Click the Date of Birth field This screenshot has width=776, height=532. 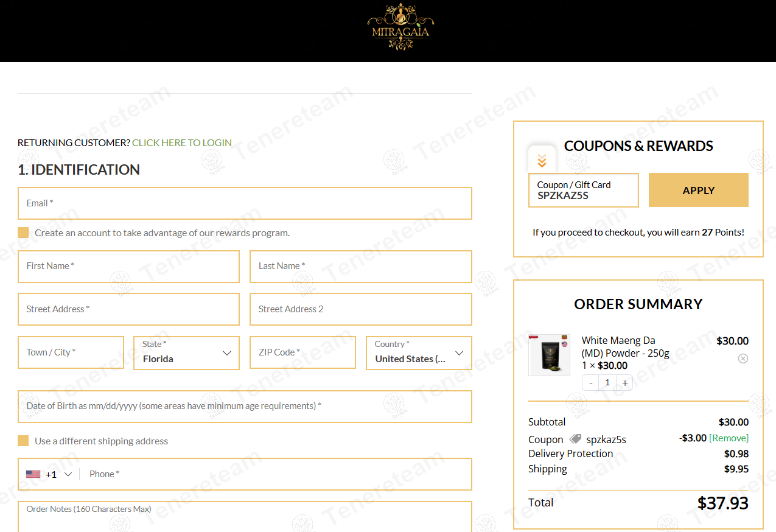[245, 407]
